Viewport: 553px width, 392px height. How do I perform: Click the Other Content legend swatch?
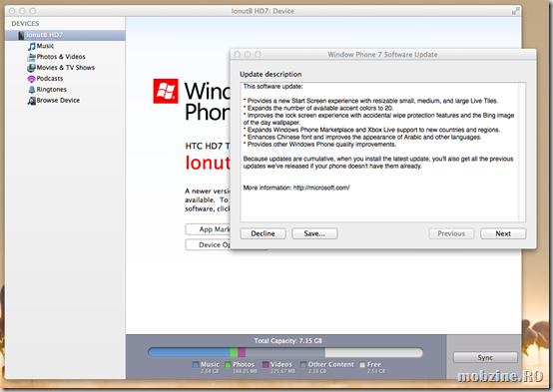pyautogui.click(x=303, y=365)
